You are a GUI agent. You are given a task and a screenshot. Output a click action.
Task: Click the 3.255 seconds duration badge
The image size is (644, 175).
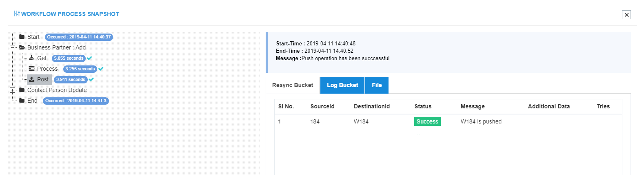[x=80, y=69]
